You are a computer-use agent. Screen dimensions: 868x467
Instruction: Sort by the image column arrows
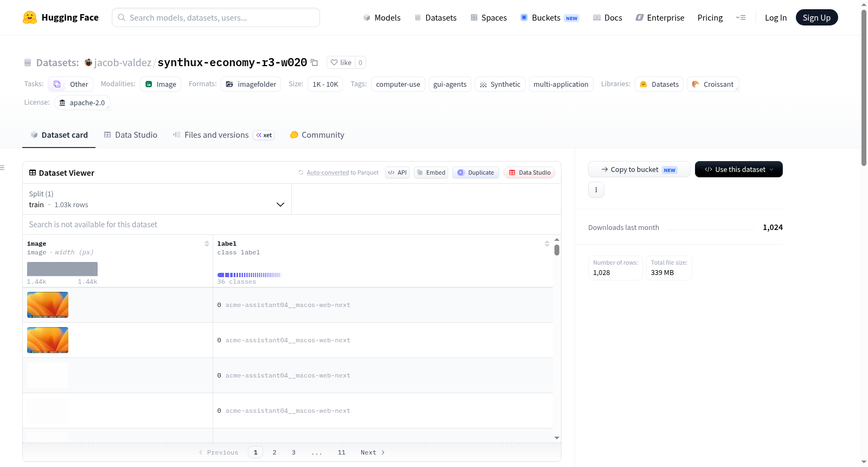pos(207,244)
